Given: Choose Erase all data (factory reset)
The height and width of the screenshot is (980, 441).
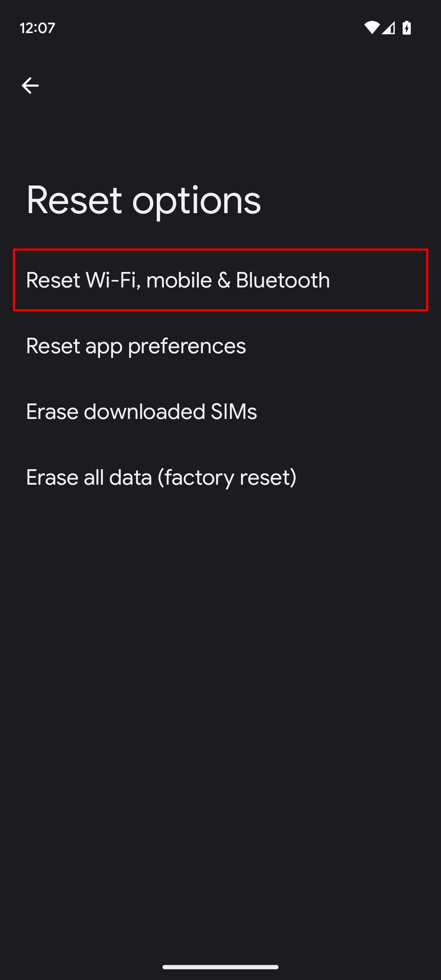Looking at the screenshot, I should [220, 477].
